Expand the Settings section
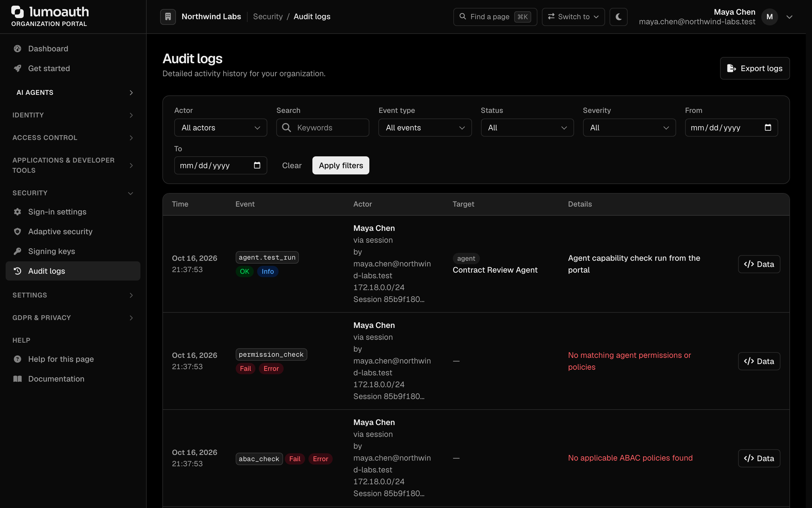Viewport: 812px width, 508px height. tap(73, 295)
